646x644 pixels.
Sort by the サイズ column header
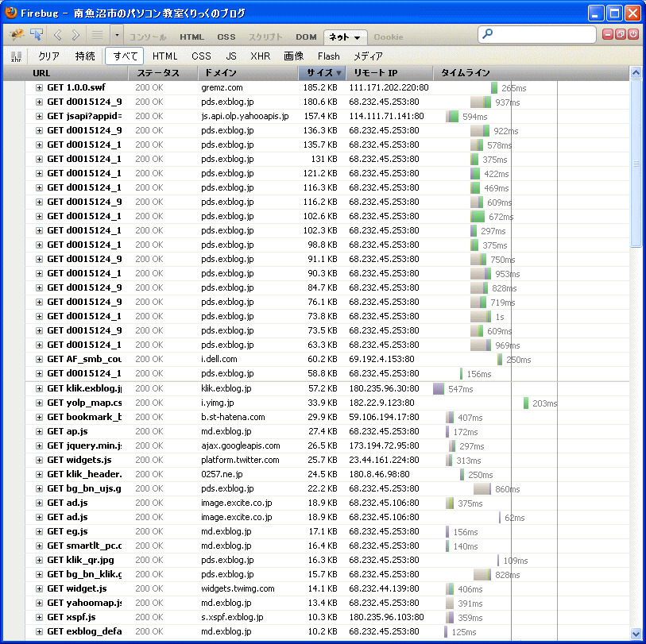(x=322, y=73)
